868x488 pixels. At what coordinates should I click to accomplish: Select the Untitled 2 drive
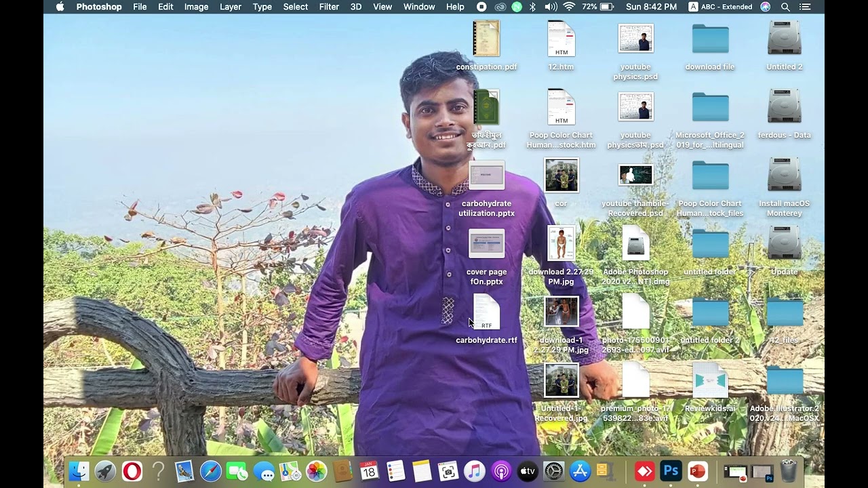(x=785, y=46)
